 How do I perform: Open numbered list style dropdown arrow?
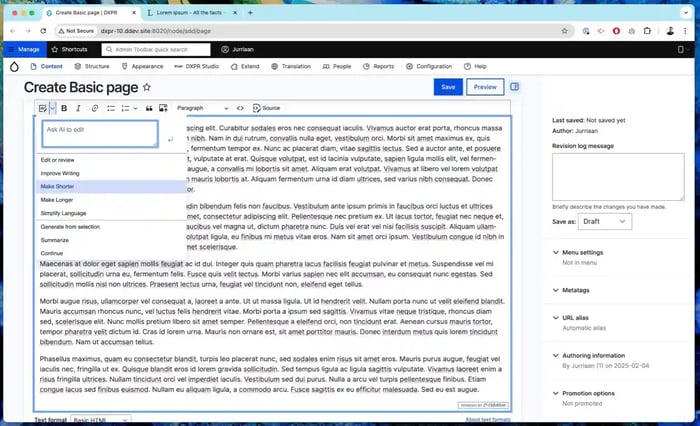[x=135, y=108]
